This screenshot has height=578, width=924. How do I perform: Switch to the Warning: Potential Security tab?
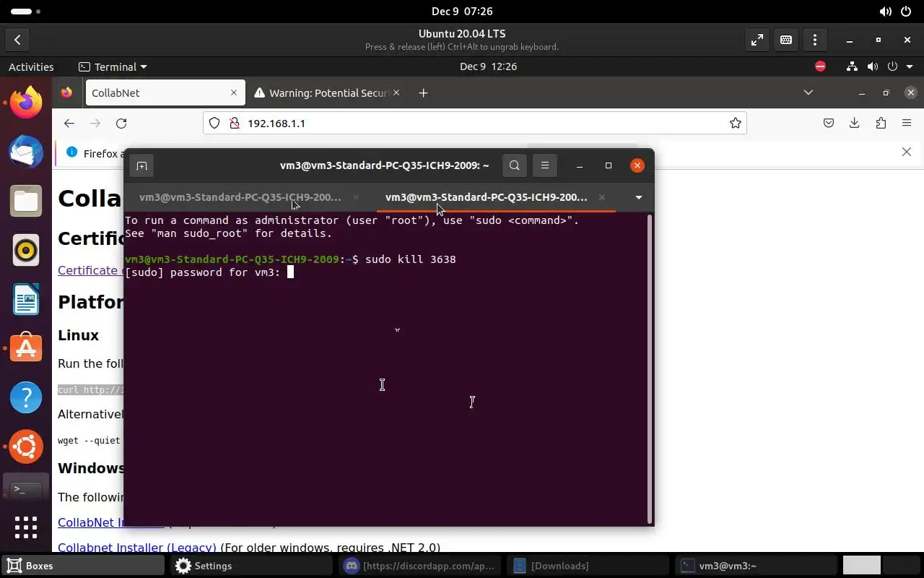pyautogui.click(x=327, y=92)
